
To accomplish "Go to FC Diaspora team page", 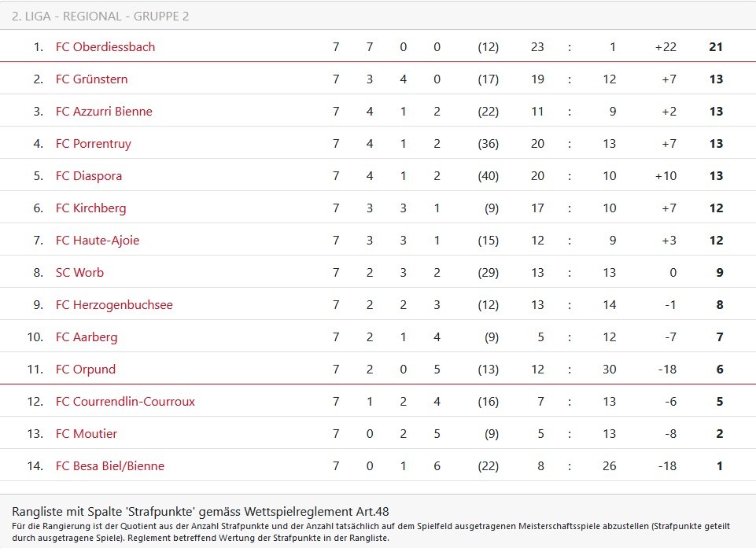I will (89, 176).
